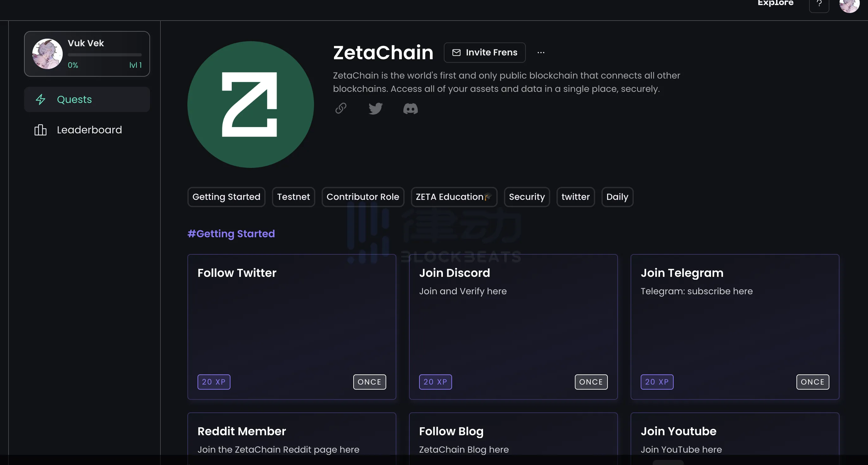Screen dimensions: 868x465
Task: Click the question mark help icon
Action: pos(820,5)
